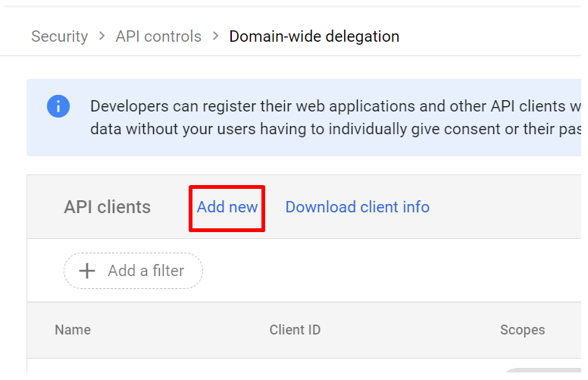Go to the API controls breadcrumb
Image resolution: width=588 pixels, height=380 pixels.
pos(158,36)
